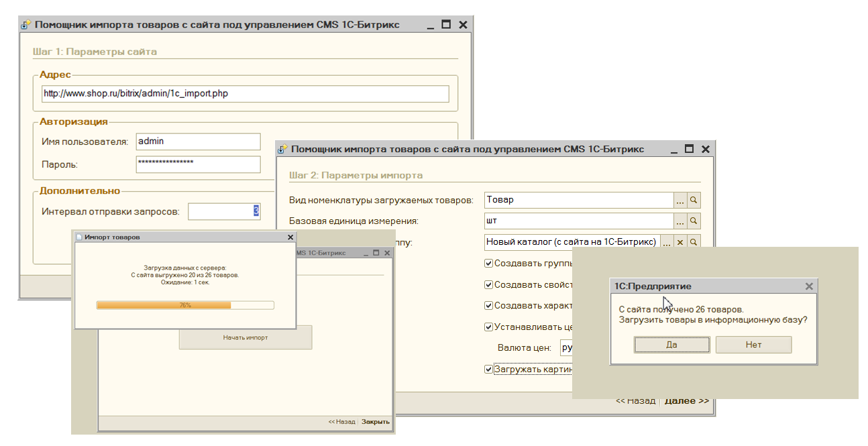Image resolution: width=868 pixels, height=446 pixels.
Task: Clear the 'Новый каталог' field with X icon
Action: pos(680,242)
